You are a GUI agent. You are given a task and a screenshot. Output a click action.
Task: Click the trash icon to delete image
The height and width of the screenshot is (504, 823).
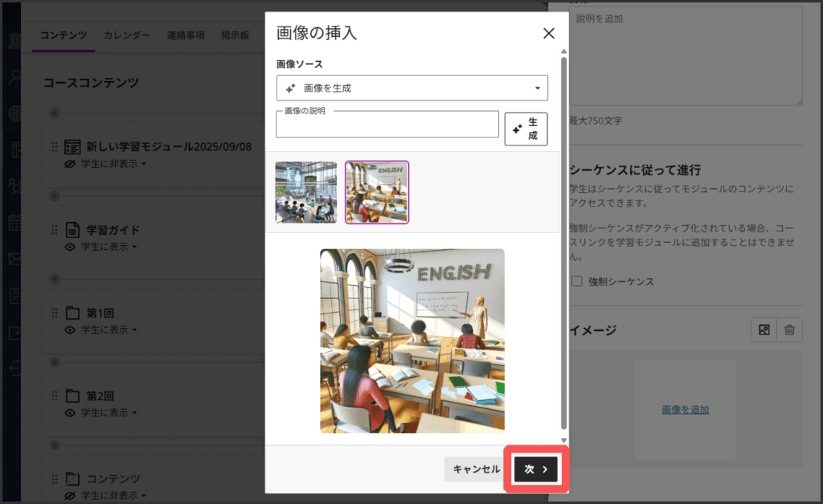pos(790,330)
